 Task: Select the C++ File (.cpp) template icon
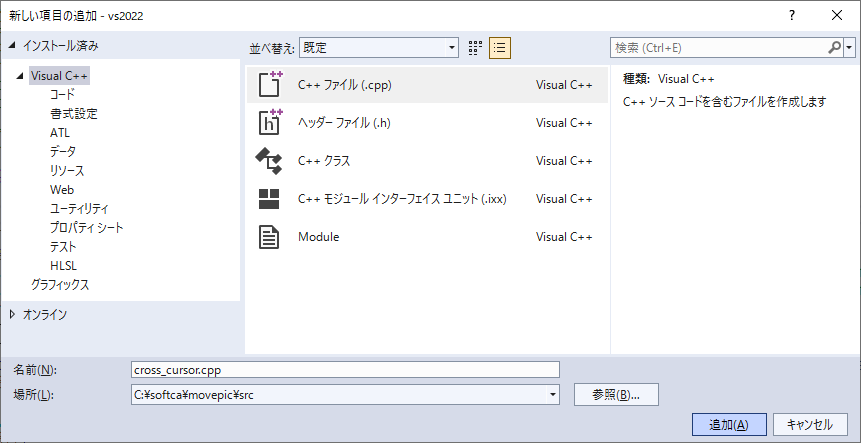click(269, 85)
